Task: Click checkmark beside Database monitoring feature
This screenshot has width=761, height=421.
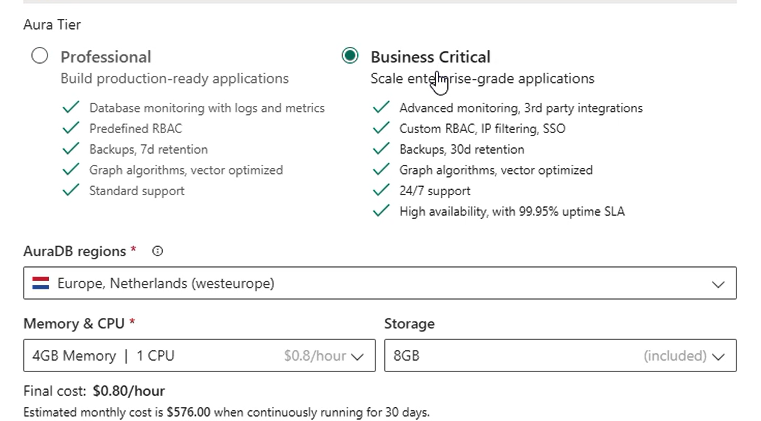Action: (x=71, y=107)
